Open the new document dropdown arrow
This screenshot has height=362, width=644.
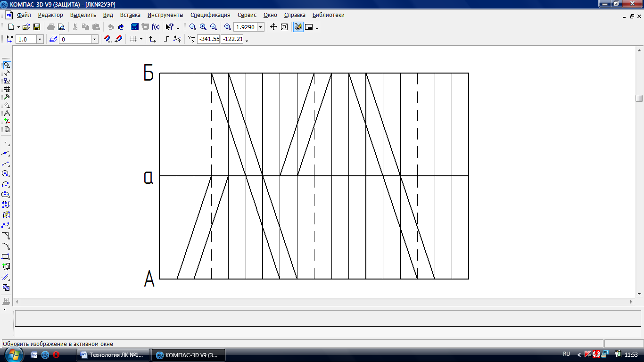[x=18, y=27]
